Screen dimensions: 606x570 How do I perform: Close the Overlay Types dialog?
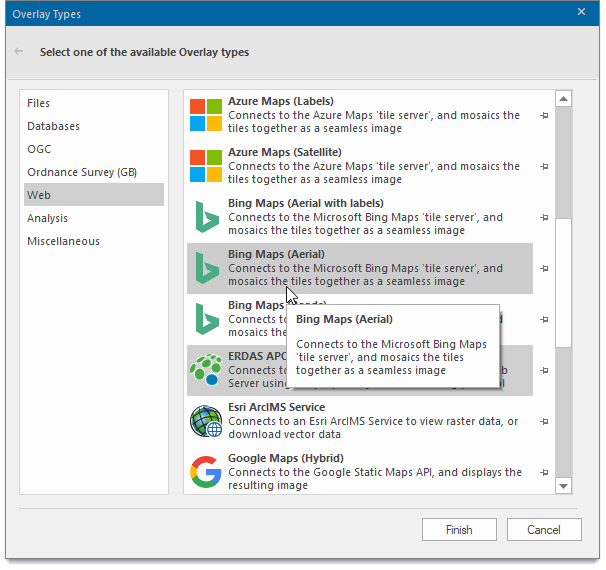(581, 12)
